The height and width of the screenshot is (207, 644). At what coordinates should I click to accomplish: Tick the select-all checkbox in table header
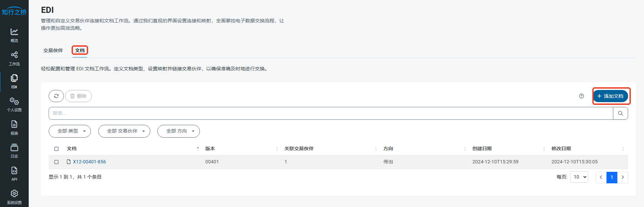tap(56, 149)
